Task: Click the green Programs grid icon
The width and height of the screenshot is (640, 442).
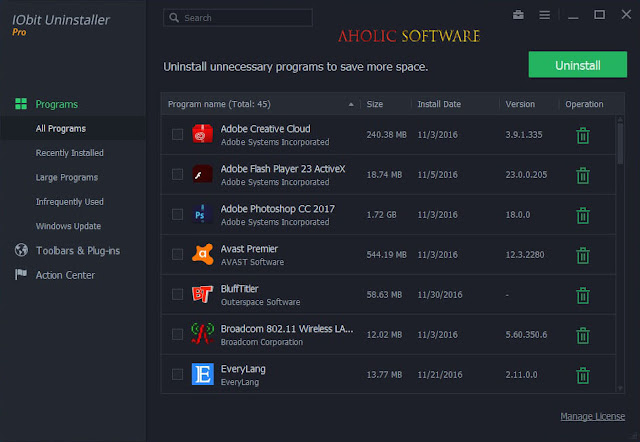Action: coord(21,104)
